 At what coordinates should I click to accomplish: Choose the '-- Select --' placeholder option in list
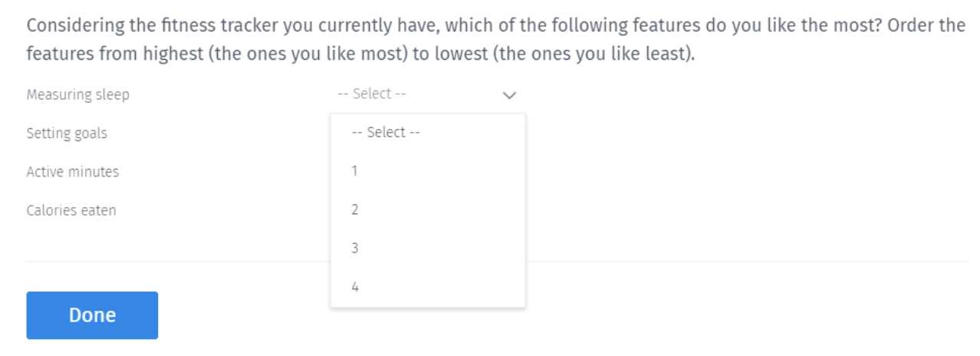pos(386,132)
